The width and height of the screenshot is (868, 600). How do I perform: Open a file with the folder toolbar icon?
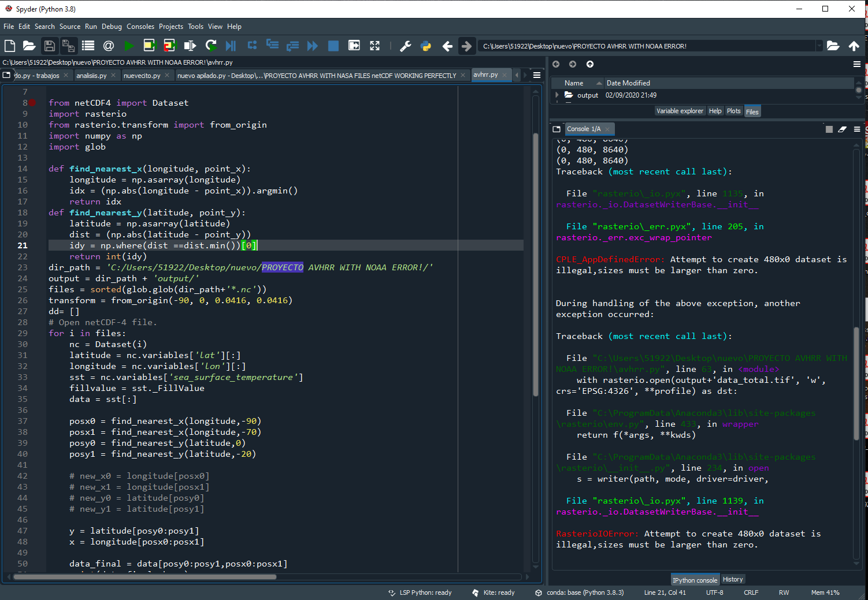point(29,46)
